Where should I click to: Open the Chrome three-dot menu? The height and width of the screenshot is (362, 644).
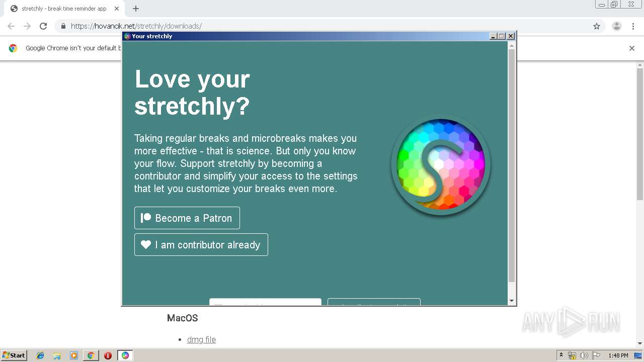[x=633, y=26]
